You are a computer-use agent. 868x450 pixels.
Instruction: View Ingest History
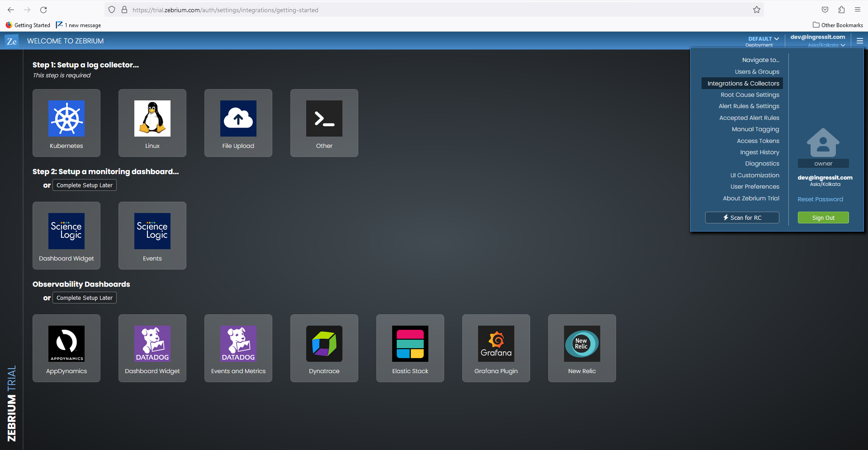click(x=759, y=152)
